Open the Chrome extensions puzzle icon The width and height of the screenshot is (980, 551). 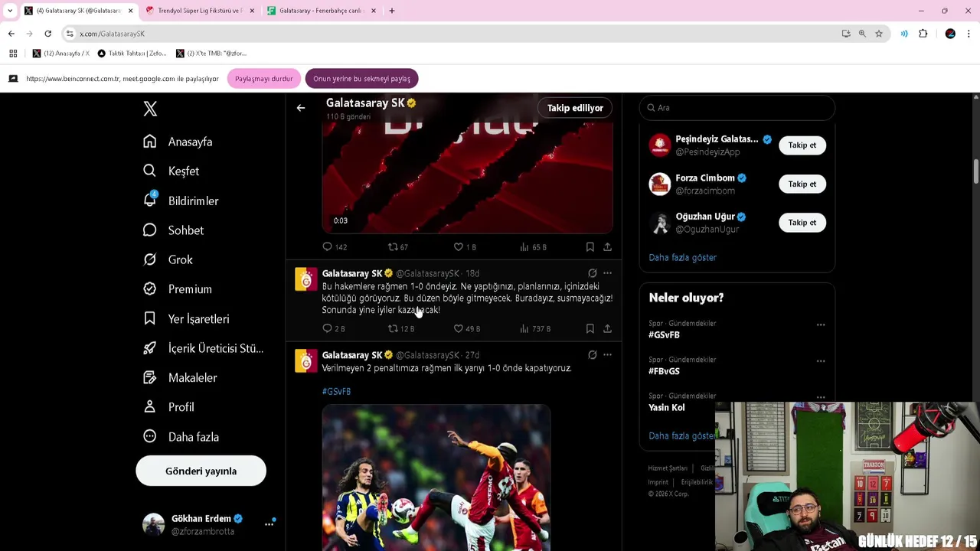point(923,34)
